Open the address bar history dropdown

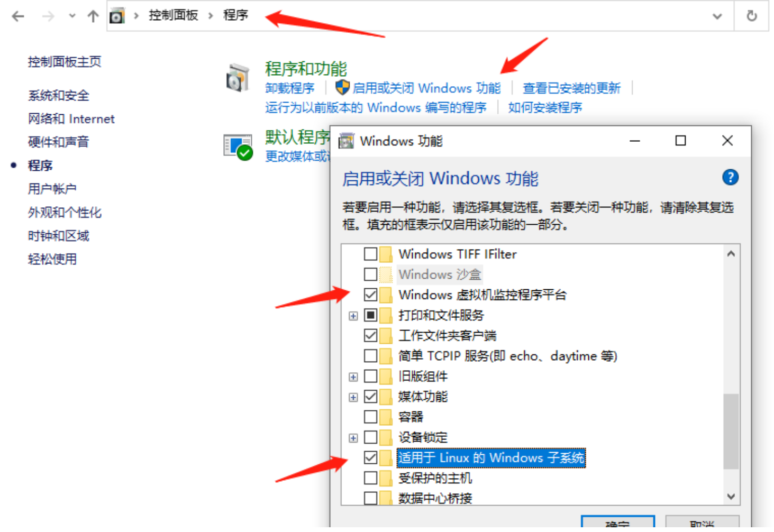pos(717,16)
